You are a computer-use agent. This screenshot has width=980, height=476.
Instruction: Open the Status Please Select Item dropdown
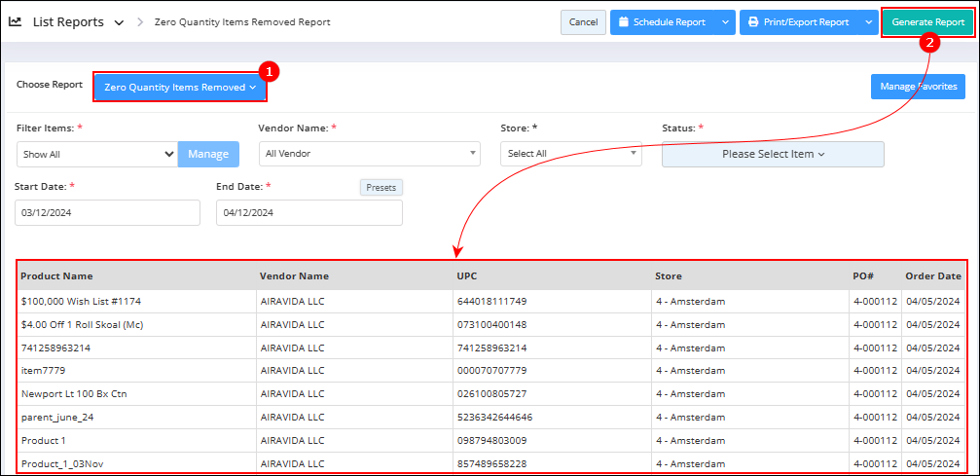tap(773, 154)
